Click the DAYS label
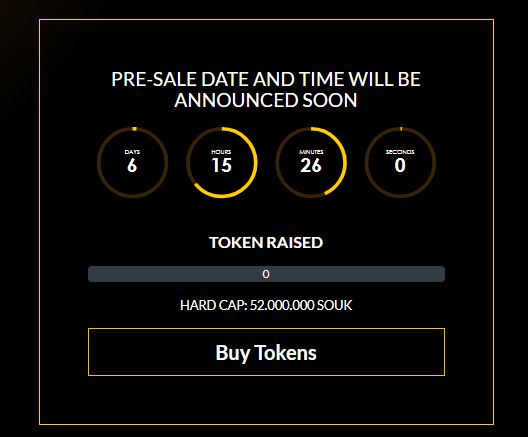Image resolution: width=528 pixels, height=437 pixels. click(132, 152)
